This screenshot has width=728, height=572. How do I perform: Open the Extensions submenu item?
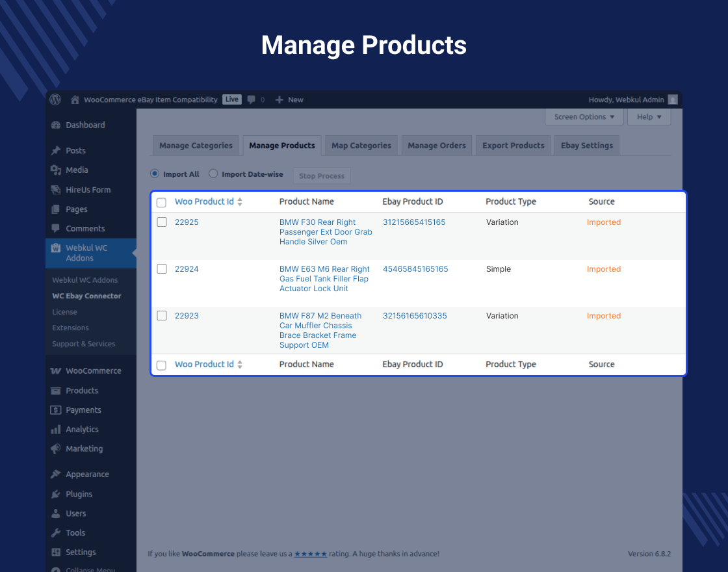70,328
